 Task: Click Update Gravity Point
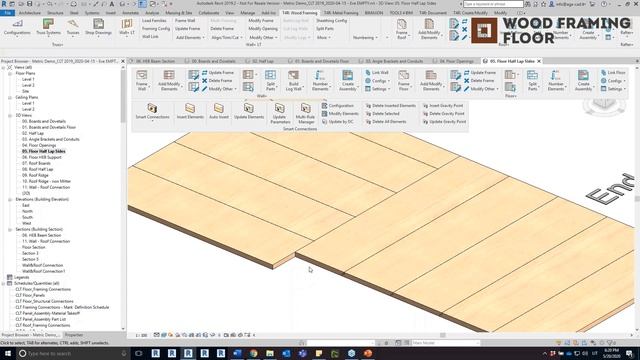point(444,122)
